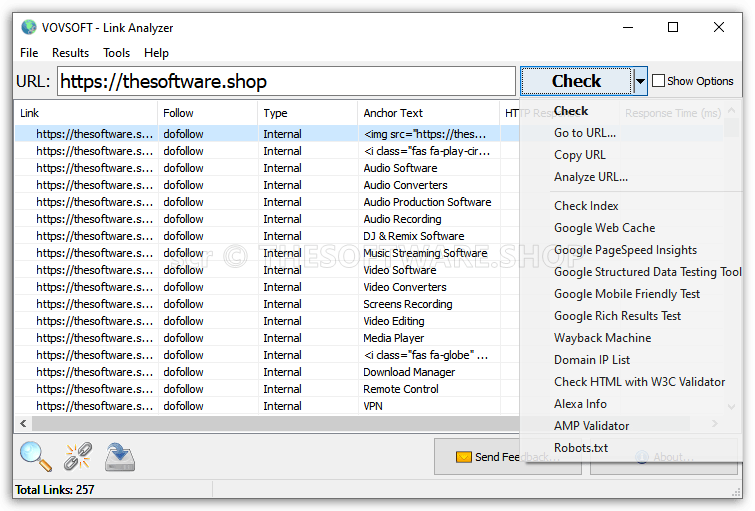Select the 'Remote Control' row
The width and height of the screenshot is (755, 511).
pos(267,389)
